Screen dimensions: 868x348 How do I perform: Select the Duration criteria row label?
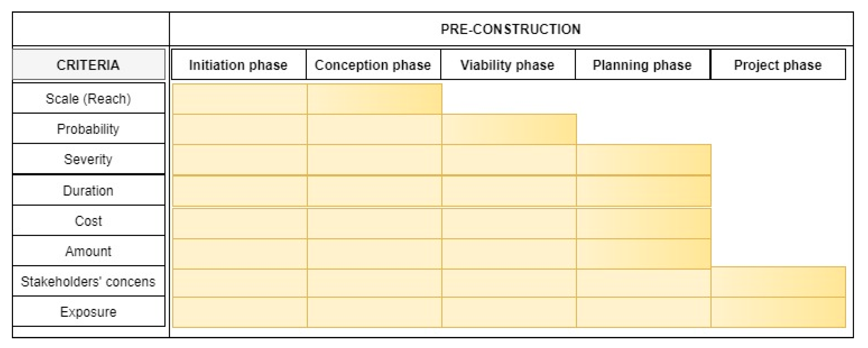[x=88, y=190]
